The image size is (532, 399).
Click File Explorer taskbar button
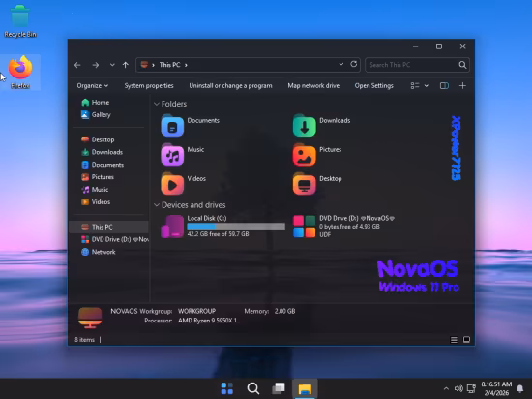[305, 388]
